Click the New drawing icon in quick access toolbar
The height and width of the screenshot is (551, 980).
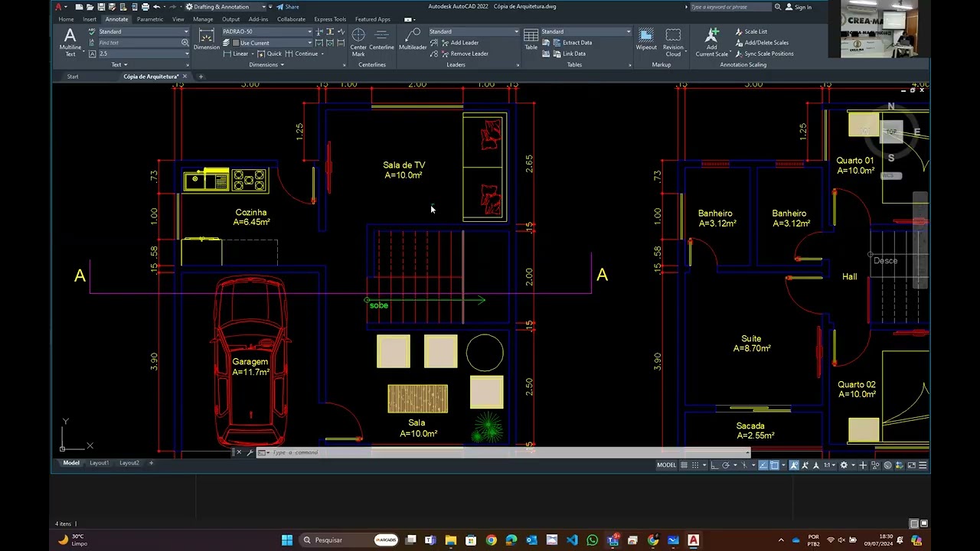(79, 7)
